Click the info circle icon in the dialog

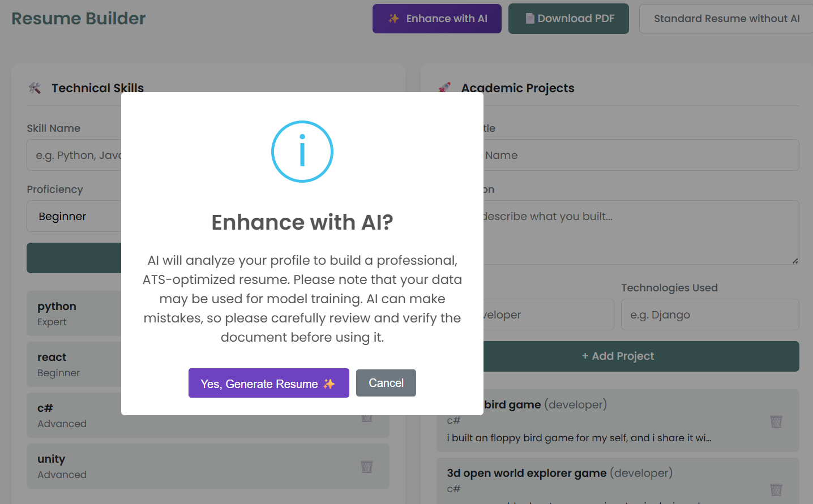pyautogui.click(x=302, y=152)
